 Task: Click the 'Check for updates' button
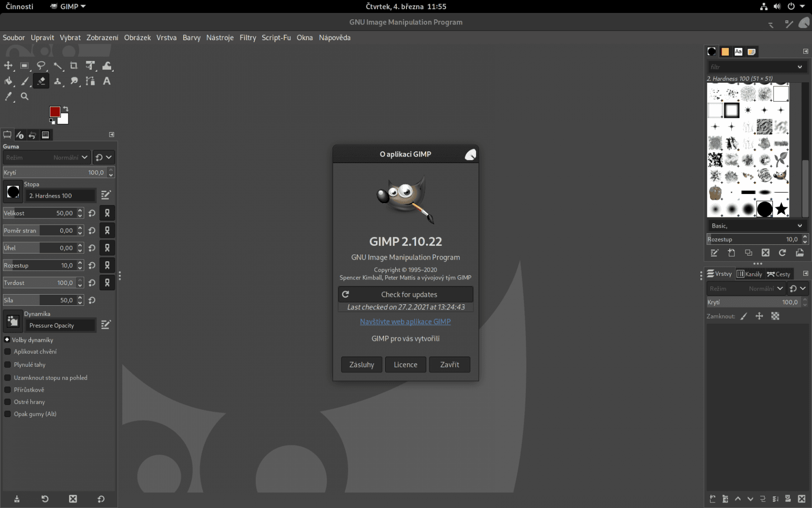405,294
